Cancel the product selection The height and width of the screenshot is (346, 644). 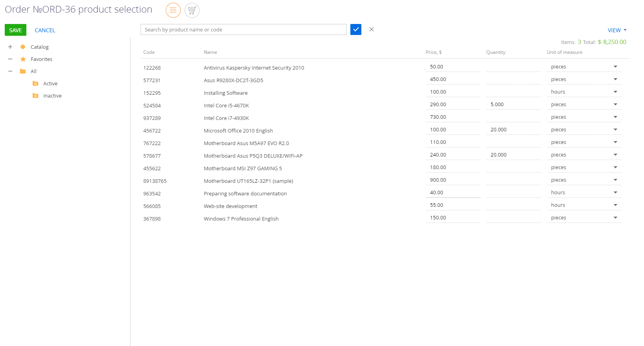pos(45,30)
